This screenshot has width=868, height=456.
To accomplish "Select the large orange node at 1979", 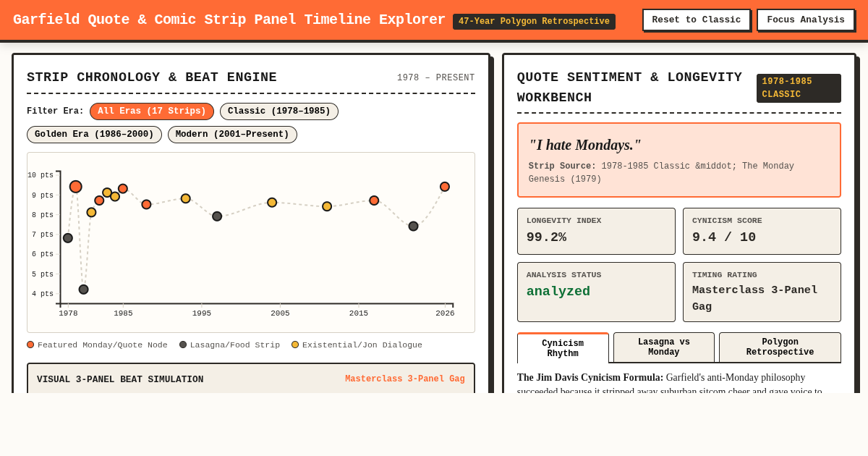I will tap(76, 187).
